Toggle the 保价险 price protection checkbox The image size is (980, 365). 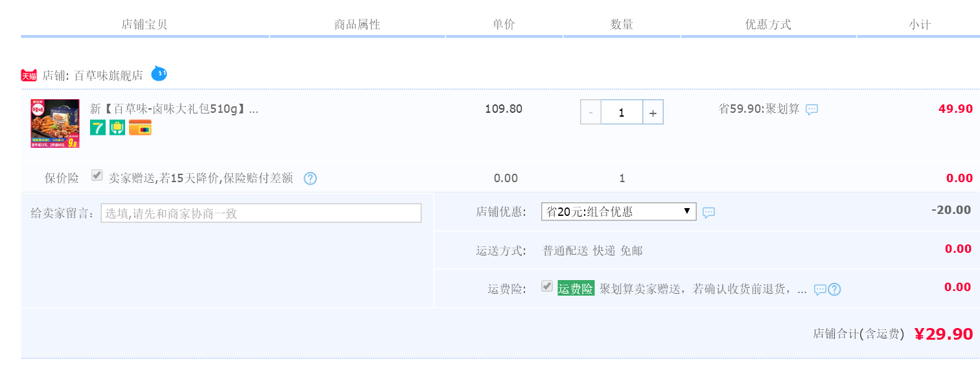point(97,175)
